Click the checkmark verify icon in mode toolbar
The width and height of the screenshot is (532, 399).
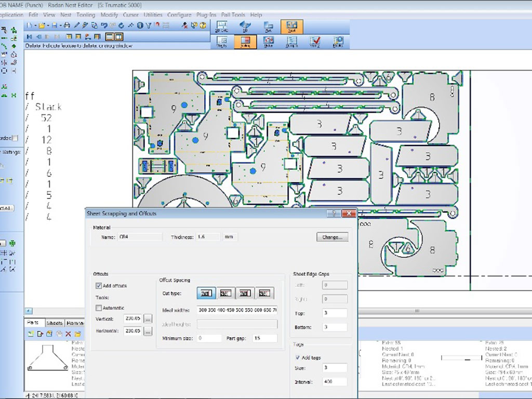315,41
